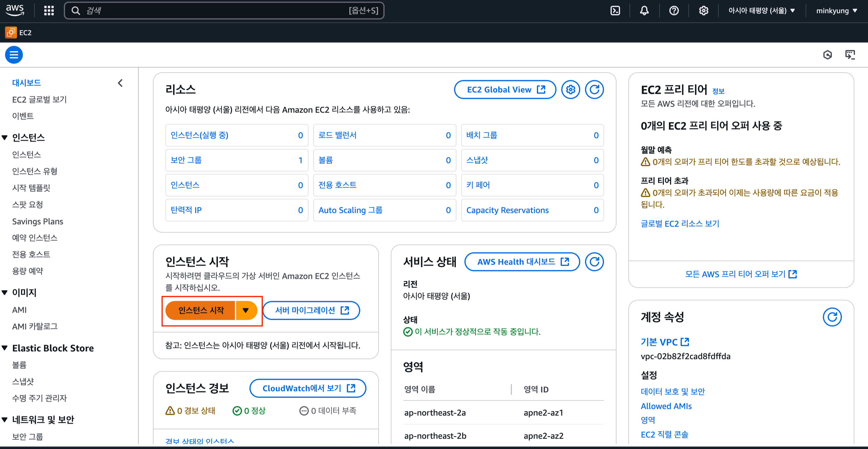This screenshot has width=868, height=449.
Task: Open AMI in the sidebar
Action: coord(20,309)
